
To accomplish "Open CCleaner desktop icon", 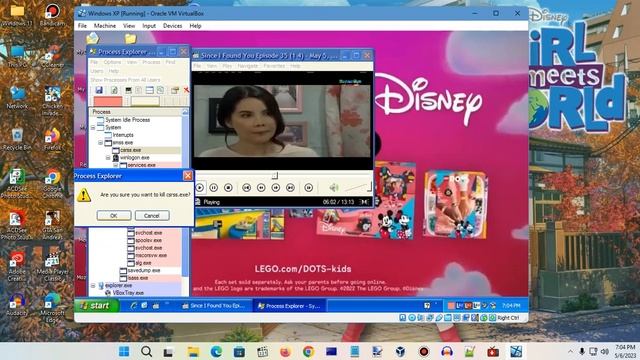I will [52, 56].
